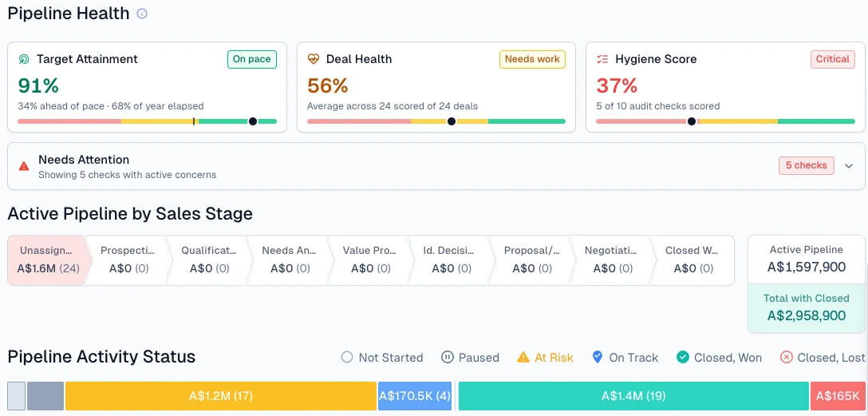Expand the Needs Attention chevron
Screen dimensions: 868x416
click(x=849, y=165)
